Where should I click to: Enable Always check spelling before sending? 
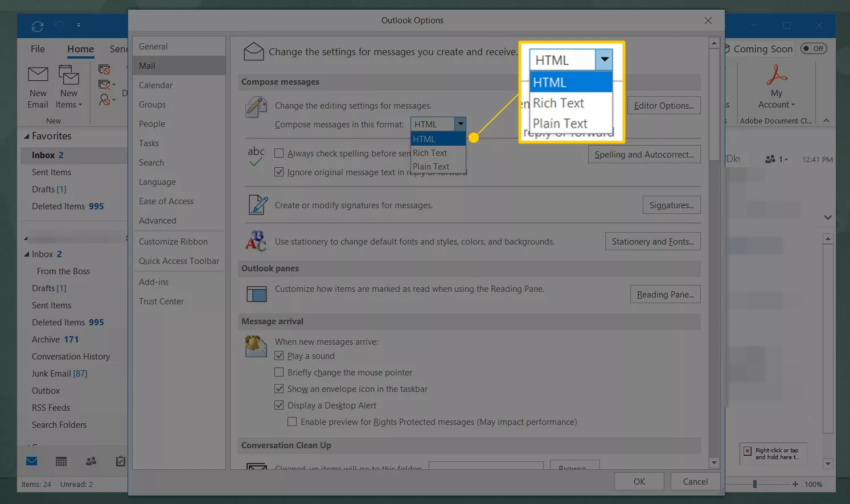pos(279,153)
